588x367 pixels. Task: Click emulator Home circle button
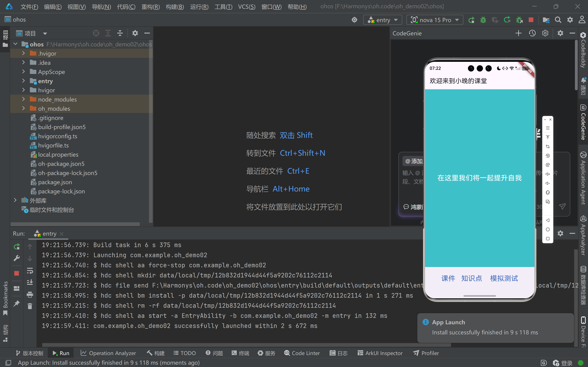click(x=548, y=229)
